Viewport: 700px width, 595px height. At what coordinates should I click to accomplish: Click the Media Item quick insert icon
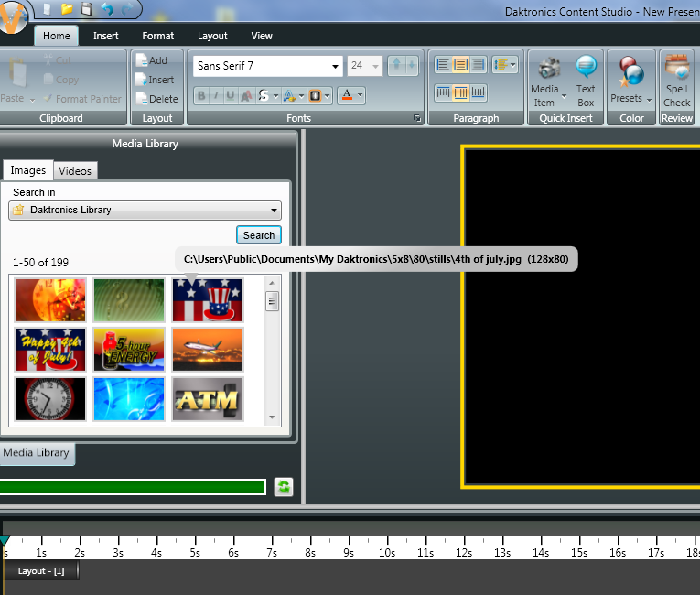[x=548, y=70]
